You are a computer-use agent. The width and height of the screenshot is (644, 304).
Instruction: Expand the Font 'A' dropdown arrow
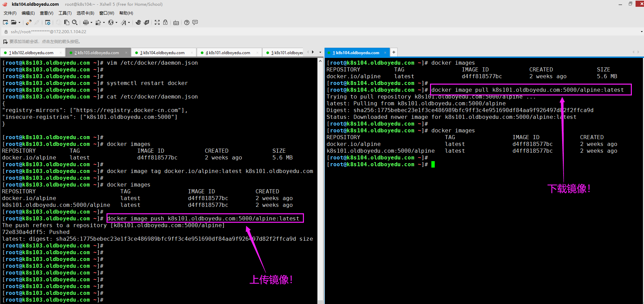coord(129,23)
